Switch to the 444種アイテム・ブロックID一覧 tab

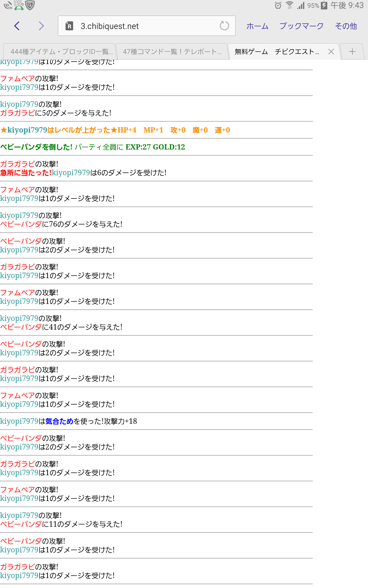[60, 51]
